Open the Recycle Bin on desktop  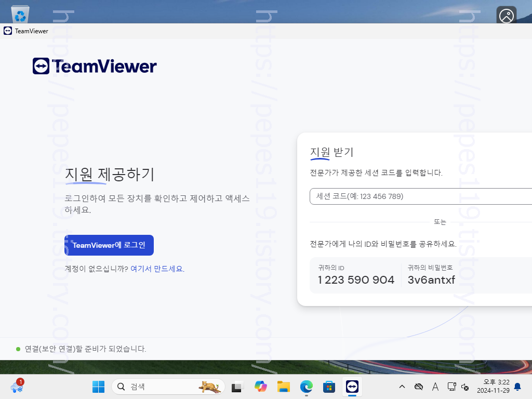point(20,14)
